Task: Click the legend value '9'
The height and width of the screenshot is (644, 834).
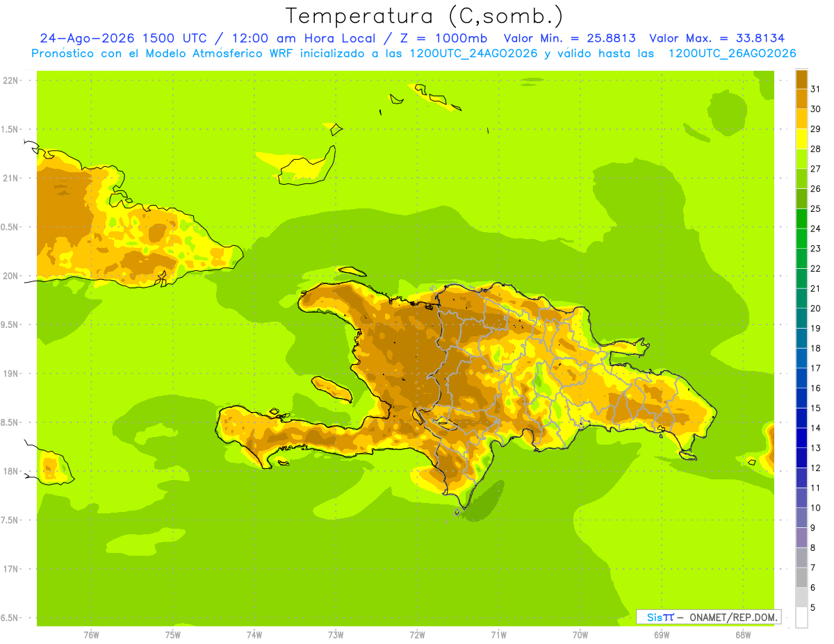Action: (x=813, y=528)
